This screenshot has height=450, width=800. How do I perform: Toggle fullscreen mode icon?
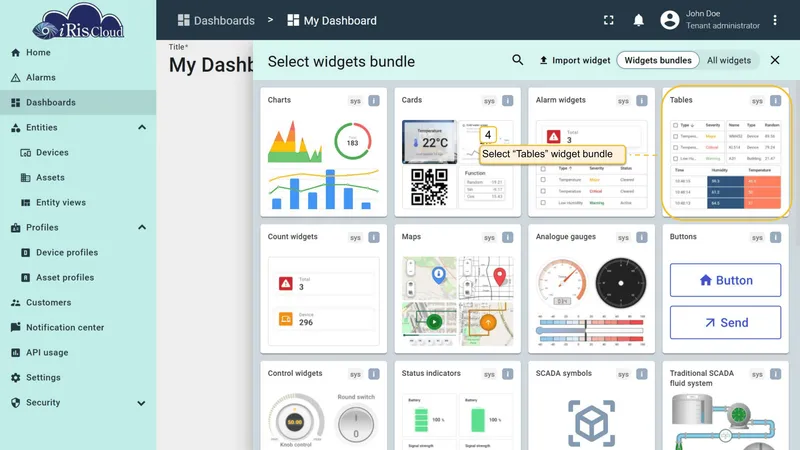click(x=609, y=20)
